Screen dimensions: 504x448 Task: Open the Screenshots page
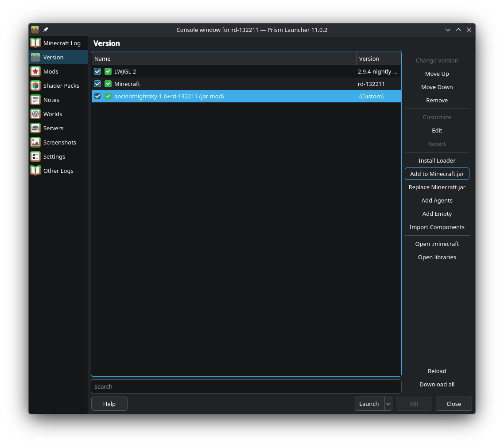click(58, 142)
